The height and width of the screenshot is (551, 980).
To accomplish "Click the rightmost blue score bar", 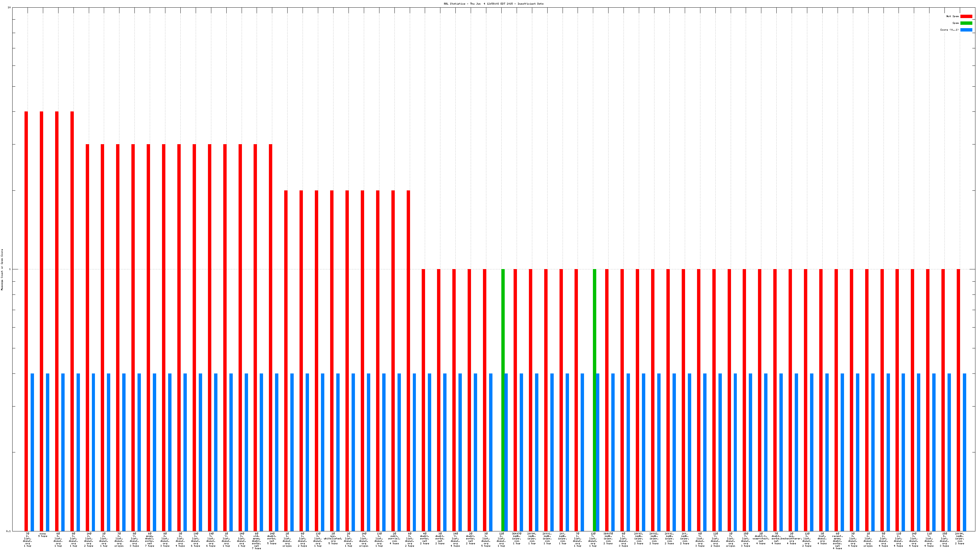I will [x=964, y=452].
